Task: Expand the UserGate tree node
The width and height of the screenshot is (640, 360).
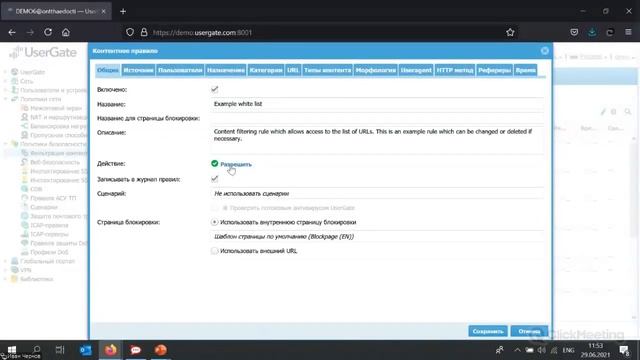Action: (5, 72)
